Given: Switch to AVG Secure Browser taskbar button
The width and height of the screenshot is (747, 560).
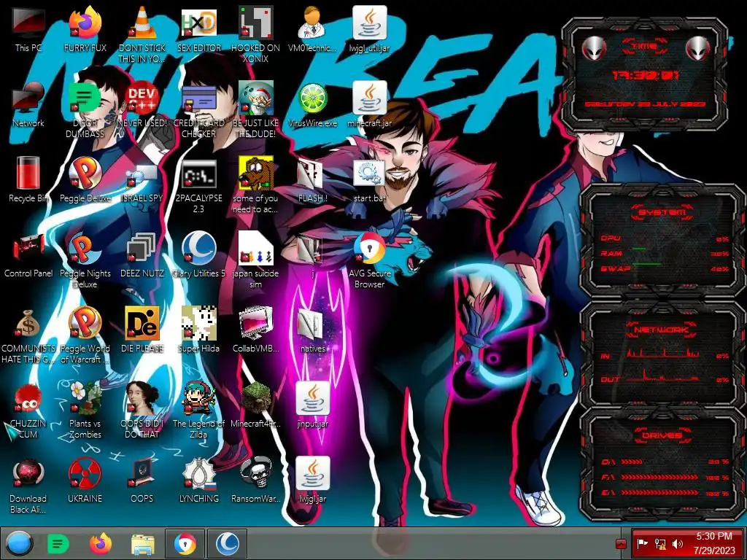Looking at the screenshot, I should pos(185,544).
